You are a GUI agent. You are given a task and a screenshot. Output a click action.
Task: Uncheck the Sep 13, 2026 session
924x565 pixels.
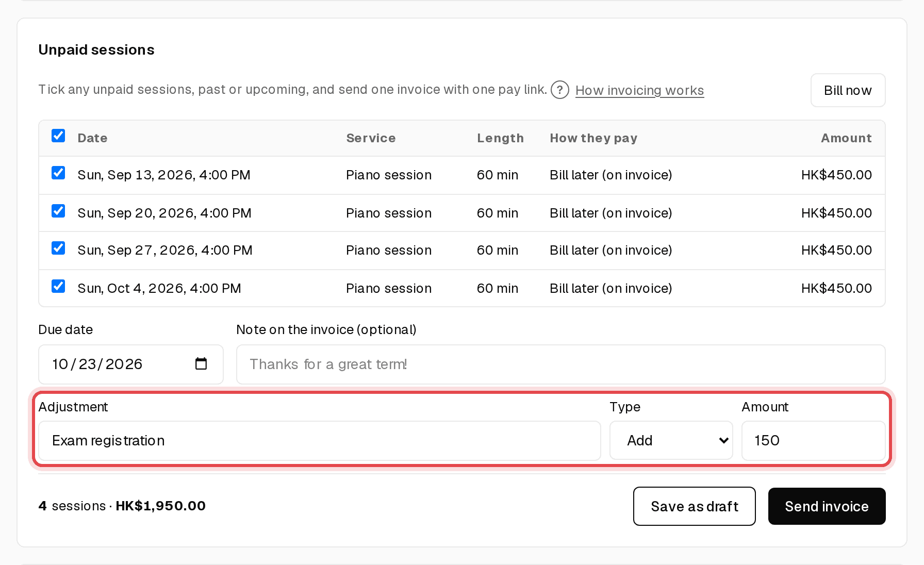(58, 173)
